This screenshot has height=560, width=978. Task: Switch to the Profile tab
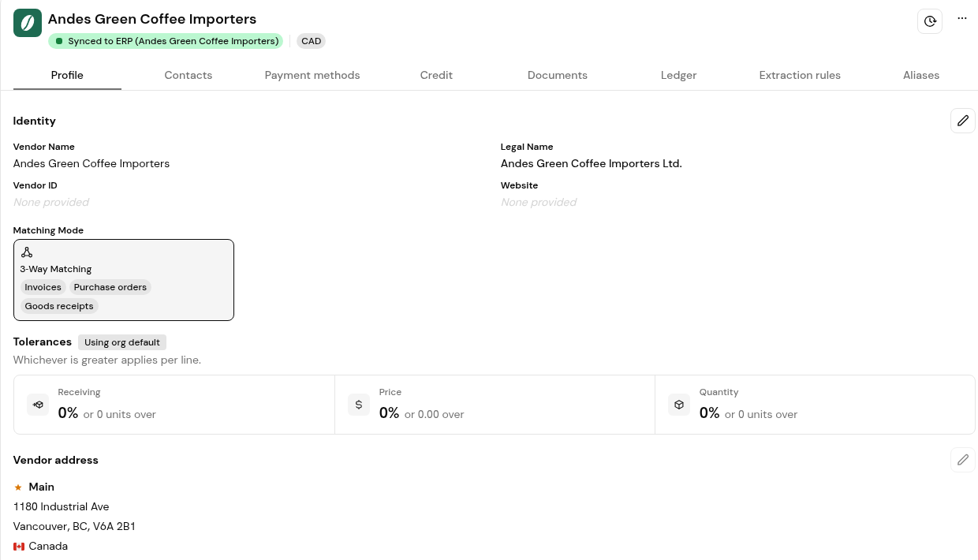pyautogui.click(x=67, y=75)
